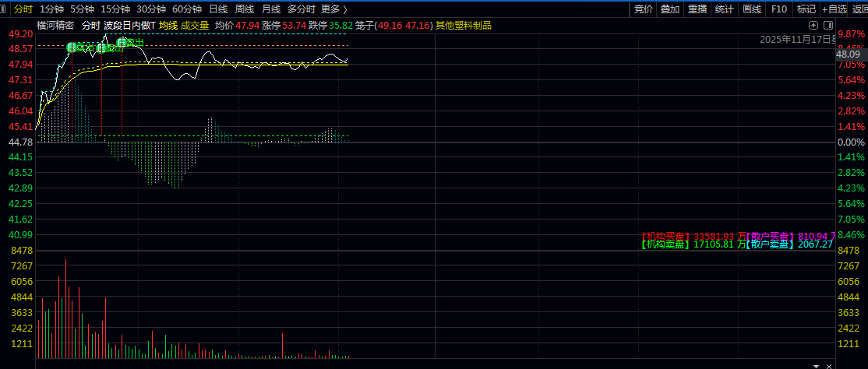Click the isolated red volume spike mid-session
The image size is (868, 369).
[x=283, y=346]
